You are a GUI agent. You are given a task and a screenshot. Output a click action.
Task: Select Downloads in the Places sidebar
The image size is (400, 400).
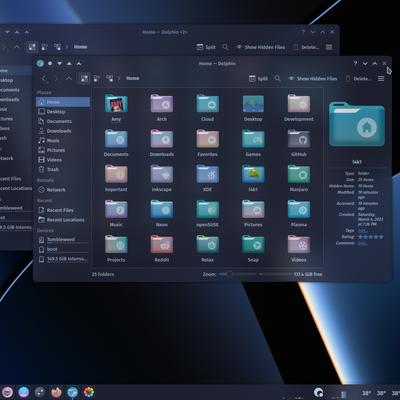(x=63, y=131)
